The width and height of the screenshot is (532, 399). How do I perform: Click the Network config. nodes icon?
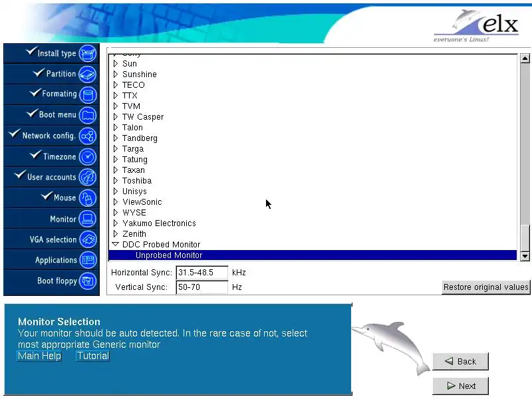[x=88, y=136]
